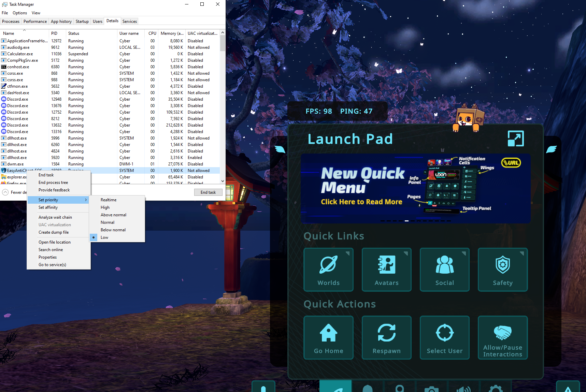Image resolution: width=586 pixels, height=392 pixels.
Task: Open the Safety shield quick link
Action: (x=502, y=270)
